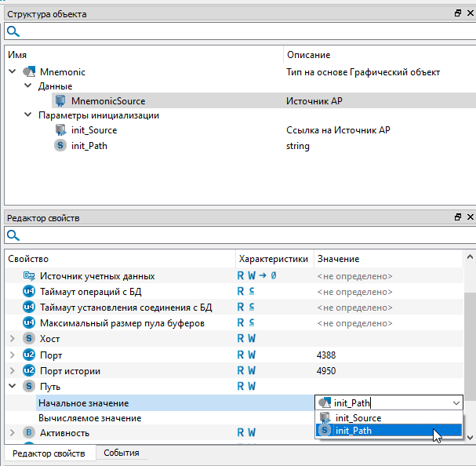Screen dimensions: 476x466
Task: Click the credentials source property icon
Action: pos(29,276)
